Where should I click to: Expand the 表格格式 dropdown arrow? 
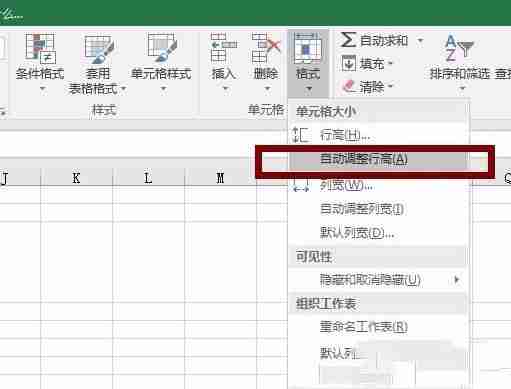(x=124, y=89)
